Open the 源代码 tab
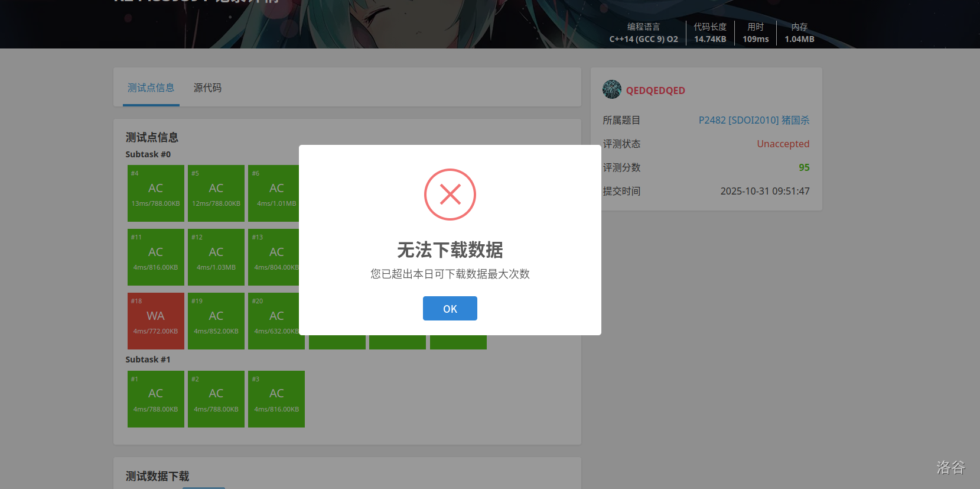Viewport: 980px width, 489px height. 207,88
